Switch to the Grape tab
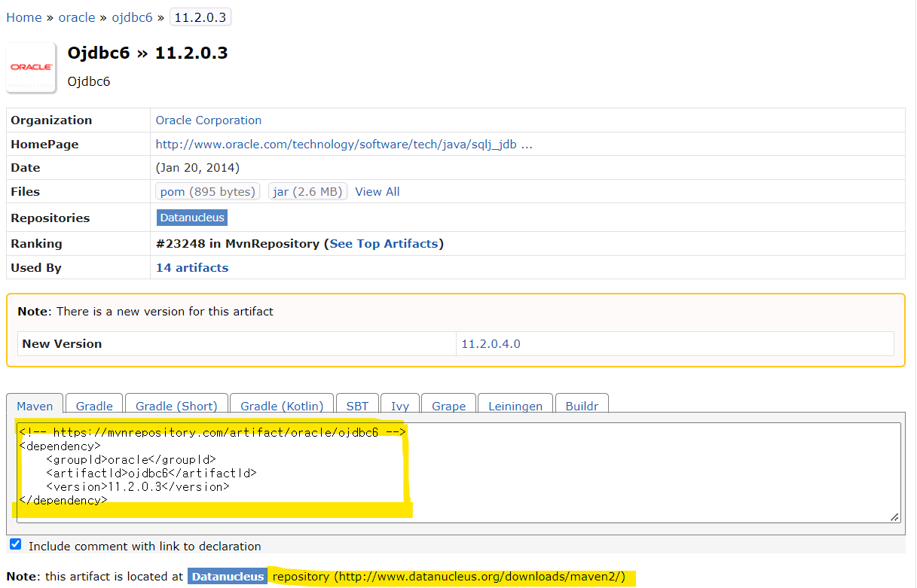This screenshot has width=917, height=588. tap(449, 406)
